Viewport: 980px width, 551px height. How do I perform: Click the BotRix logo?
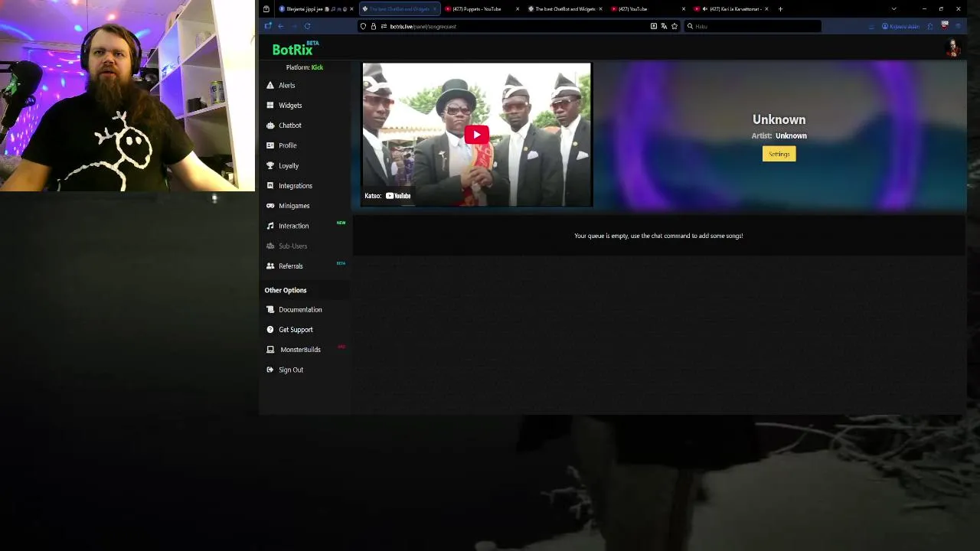click(x=293, y=49)
